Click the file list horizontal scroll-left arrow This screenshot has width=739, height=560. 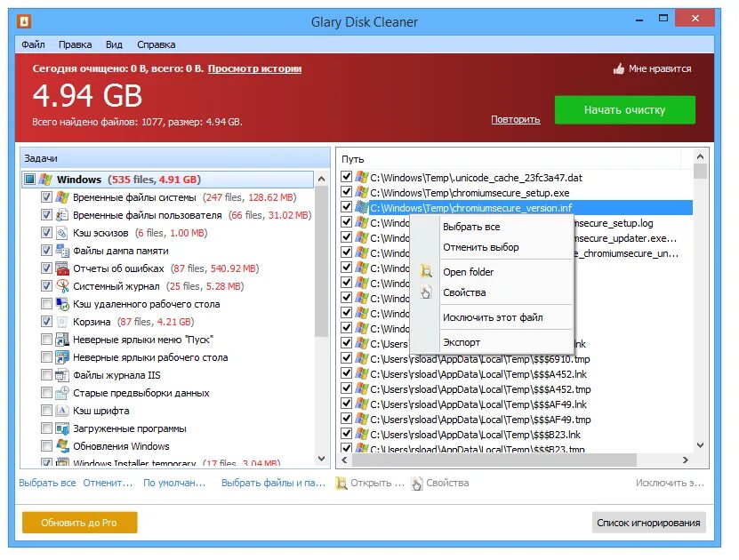tap(344, 460)
